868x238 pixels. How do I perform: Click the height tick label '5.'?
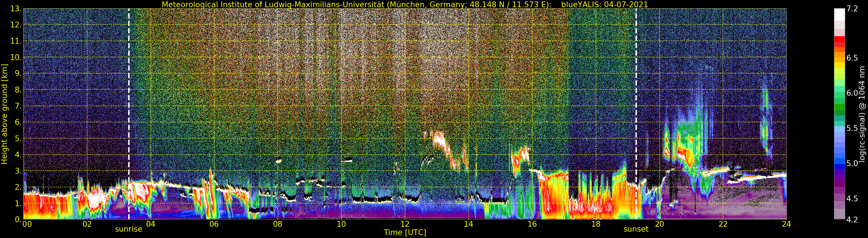18,139
